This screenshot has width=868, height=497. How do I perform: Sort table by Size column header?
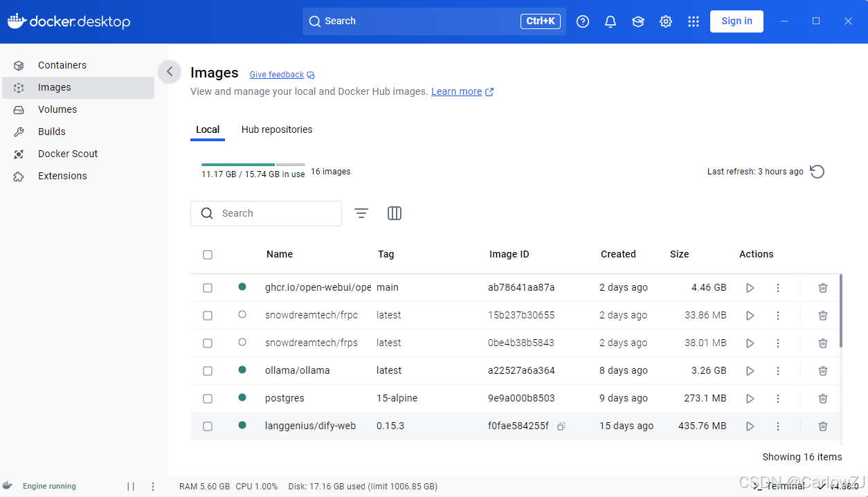tap(680, 254)
